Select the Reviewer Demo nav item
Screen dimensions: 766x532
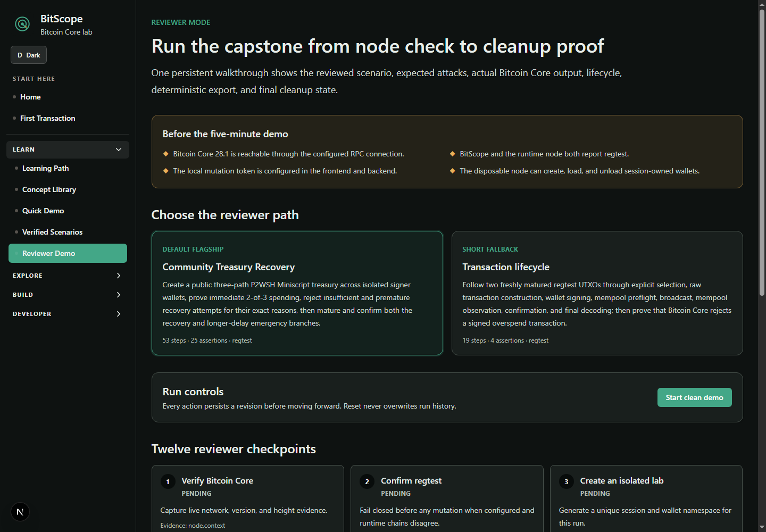point(68,253)
